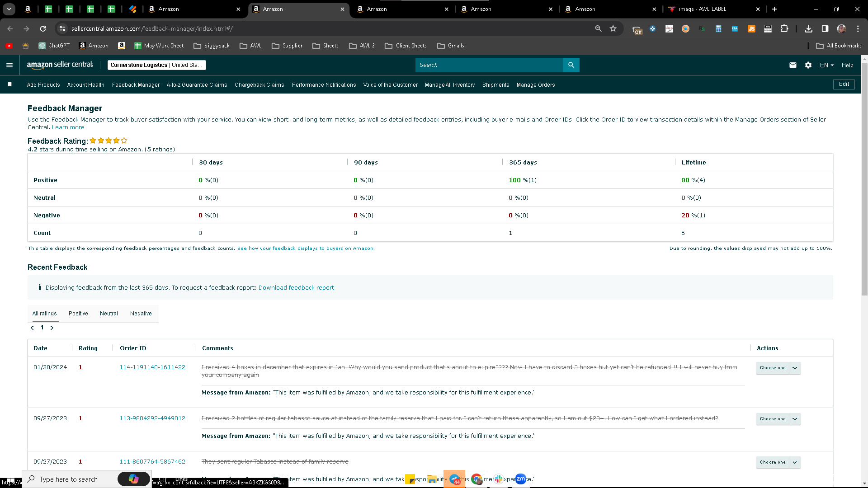Bookmark this page with the star icon
The width and height of the screenshot is (868, 488).
pyautogui.click(x=613, y=28)
